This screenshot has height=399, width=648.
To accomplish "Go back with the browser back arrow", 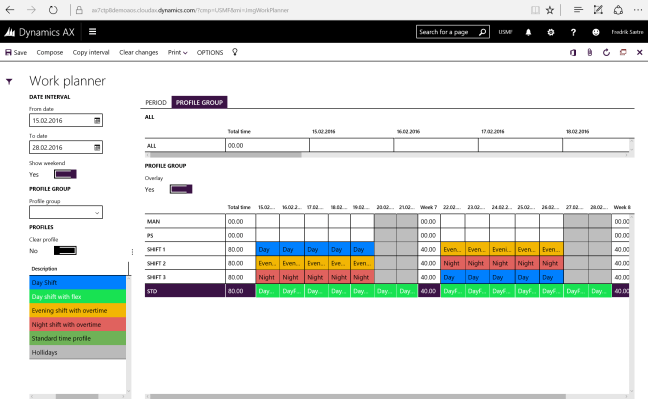I will click(10, 10).
